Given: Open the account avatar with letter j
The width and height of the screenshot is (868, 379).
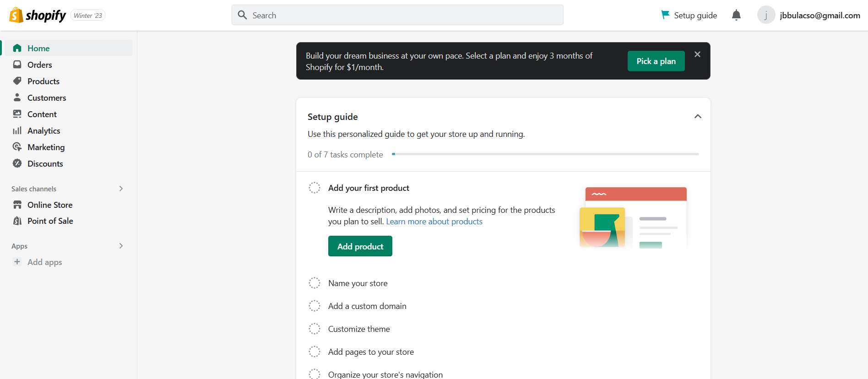Looking at the screenshot, I should coord(766,15).
